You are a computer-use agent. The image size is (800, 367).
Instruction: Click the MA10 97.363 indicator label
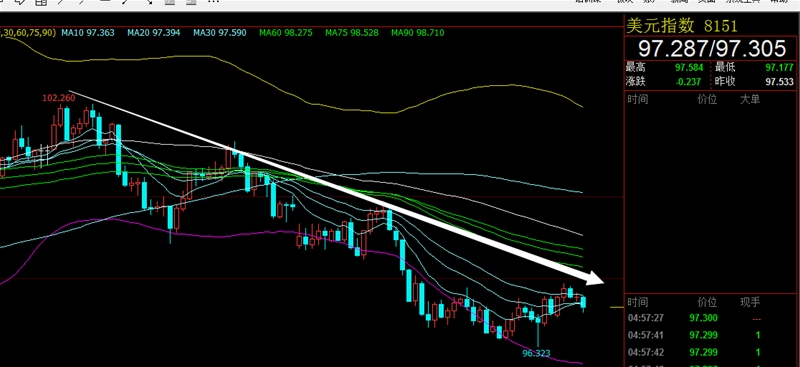[x=88, y=33]
